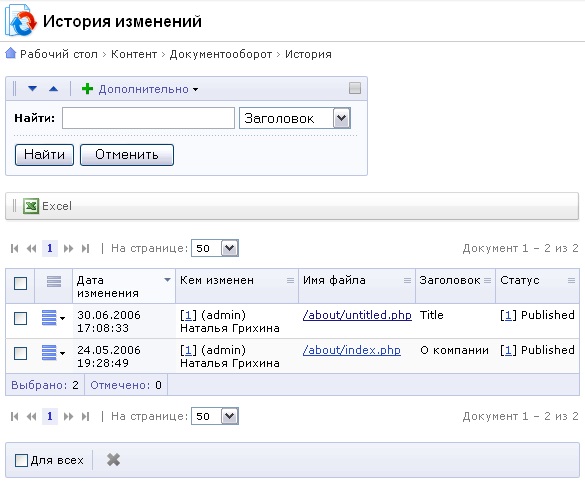This screenshot has width=585, height=484.
Task: Check the row for /about/untitled.php
Action: point(21,318)
